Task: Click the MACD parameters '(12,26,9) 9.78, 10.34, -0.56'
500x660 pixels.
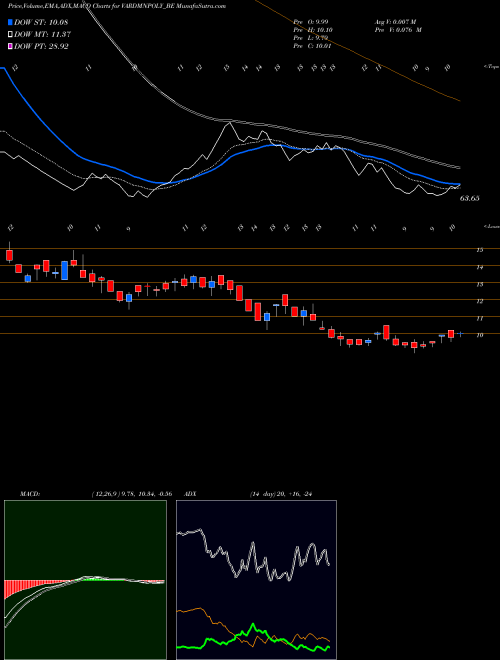Action: 131,494
